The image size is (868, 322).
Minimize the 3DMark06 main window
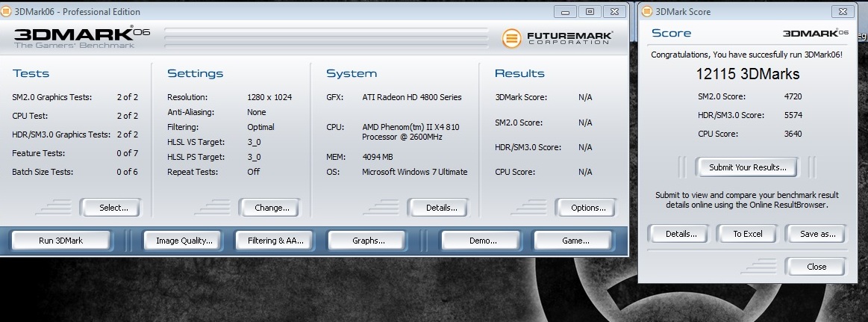point(565,12)
